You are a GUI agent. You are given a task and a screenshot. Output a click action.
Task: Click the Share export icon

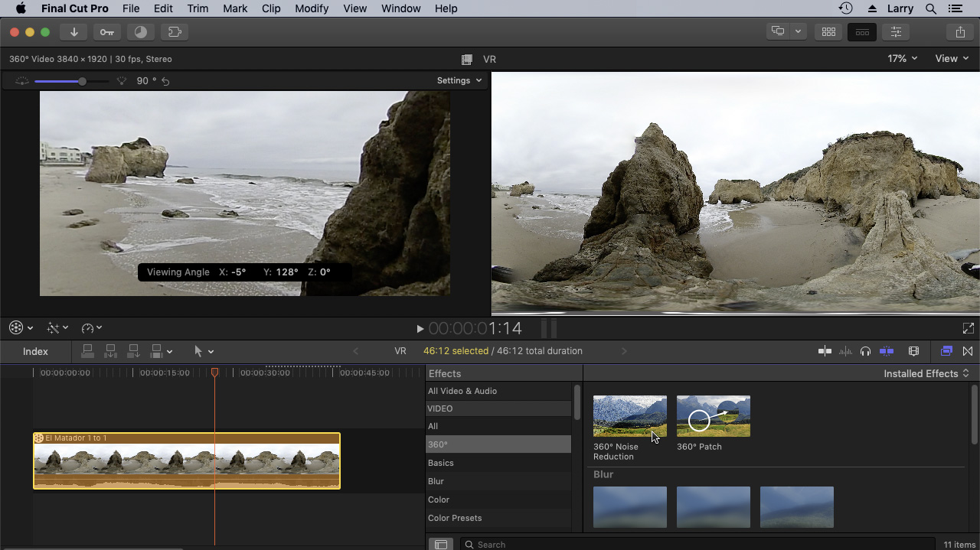pos(960,32)
